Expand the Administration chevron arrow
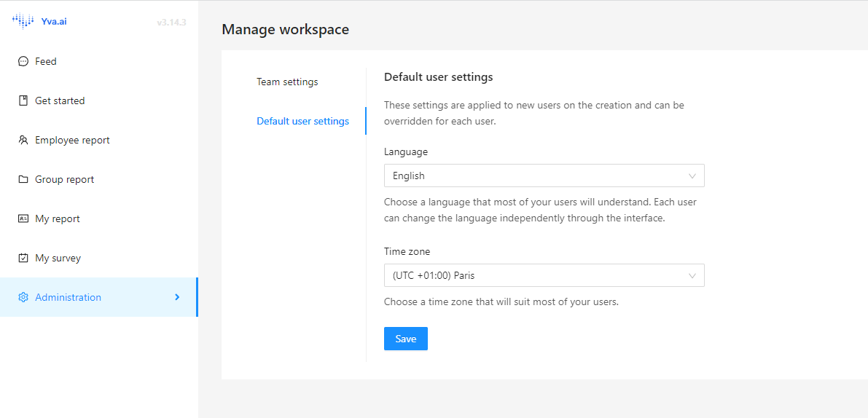This screenshot has height=418, width=868. click(177, 297)
